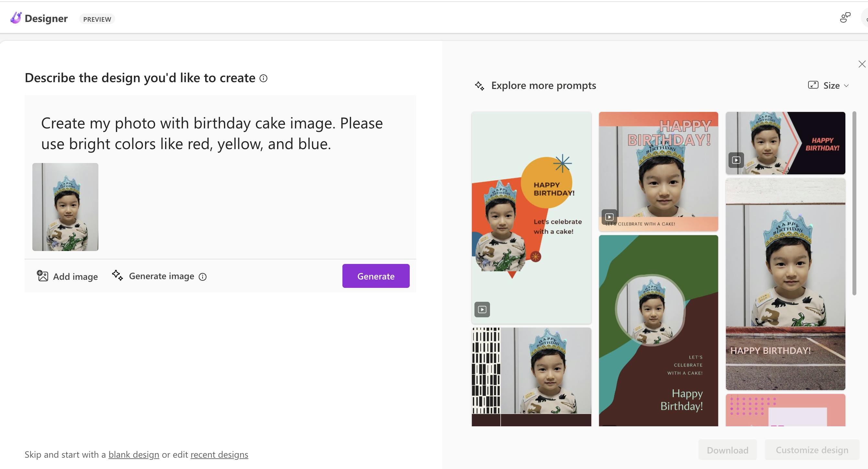Open the blank design link

click(x=133, y=454)
